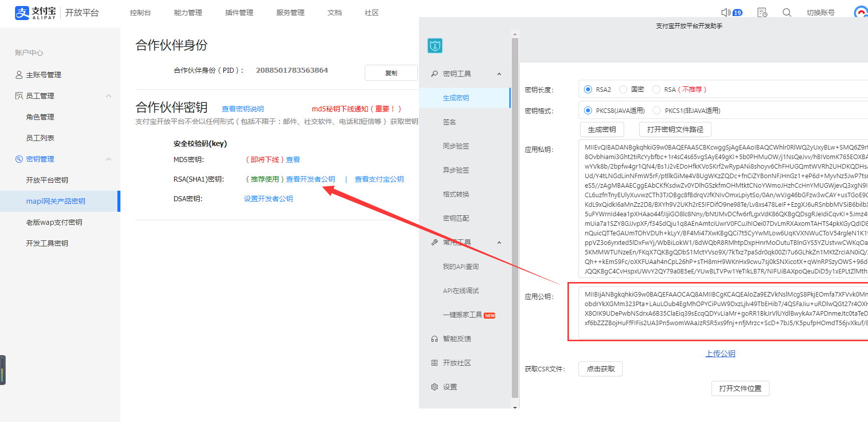
Task: Click the NEW badge next to 一键搬家工具
Action: click(490, 316)
